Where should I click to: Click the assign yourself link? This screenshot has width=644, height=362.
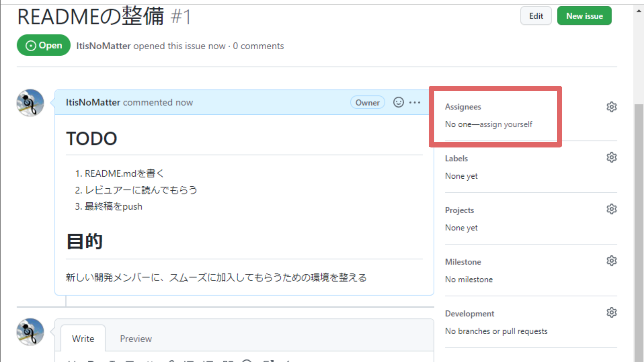click(506, 124)
